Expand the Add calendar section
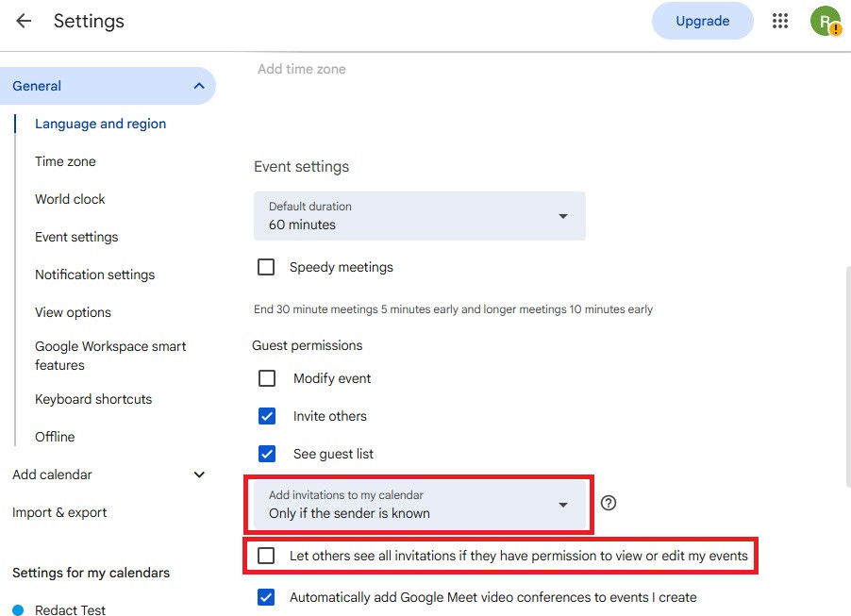Image resolution: width=851 pixels, height=616 pixels. (x=199, y=474)
